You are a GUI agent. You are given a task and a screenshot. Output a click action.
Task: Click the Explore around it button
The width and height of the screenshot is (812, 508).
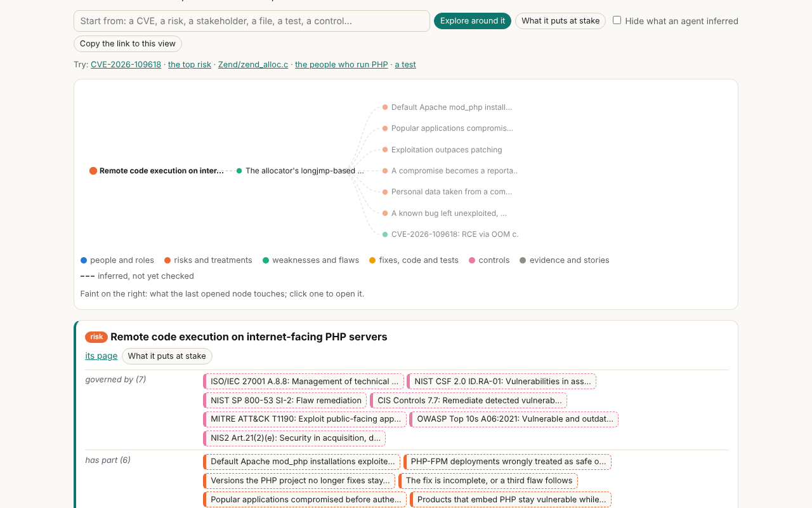coord(473,21)
